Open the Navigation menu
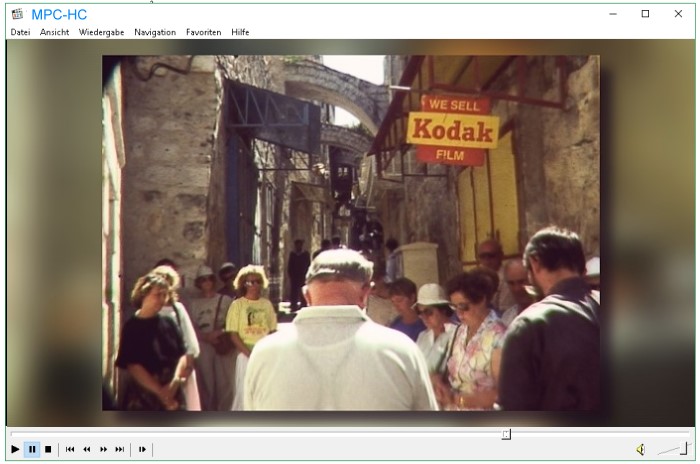 (155, 32)
